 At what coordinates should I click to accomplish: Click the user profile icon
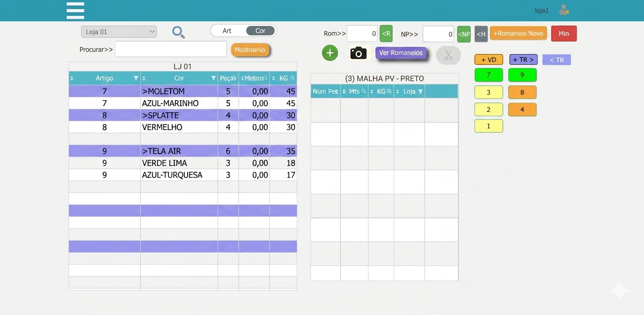click(564, 10)
